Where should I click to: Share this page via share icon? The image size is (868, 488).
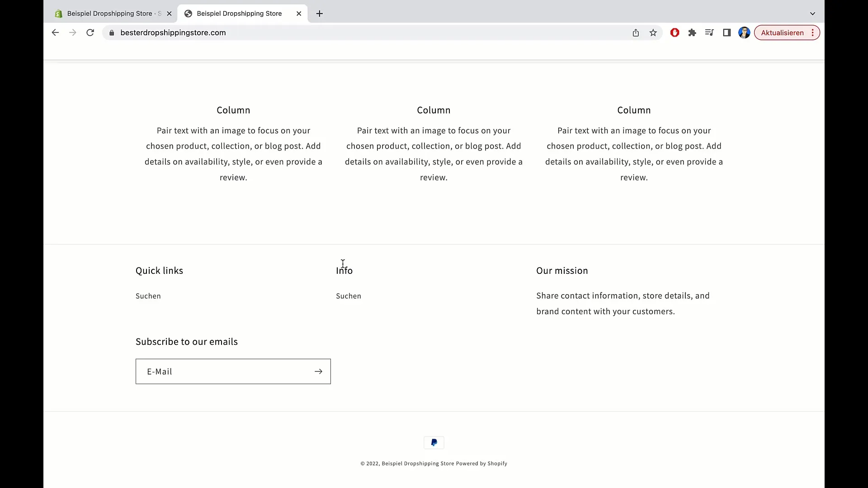coord(636,33)
